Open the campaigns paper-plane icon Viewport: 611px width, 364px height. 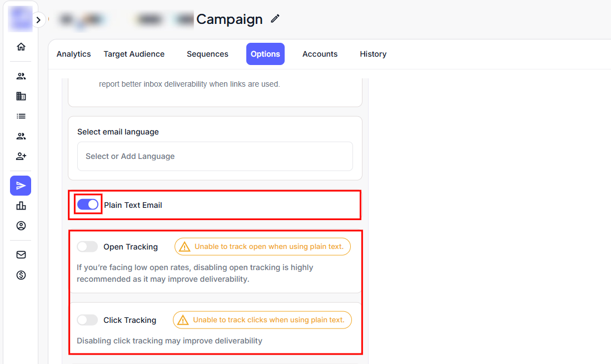click(21, 186)
